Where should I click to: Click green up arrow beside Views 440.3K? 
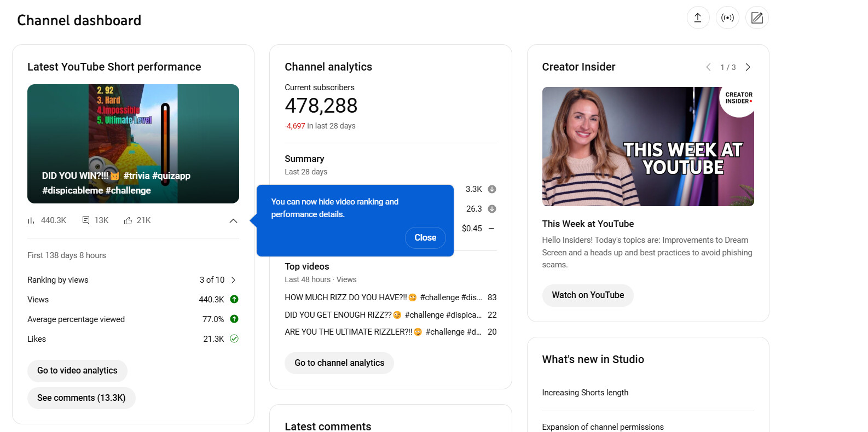(234, 299)
